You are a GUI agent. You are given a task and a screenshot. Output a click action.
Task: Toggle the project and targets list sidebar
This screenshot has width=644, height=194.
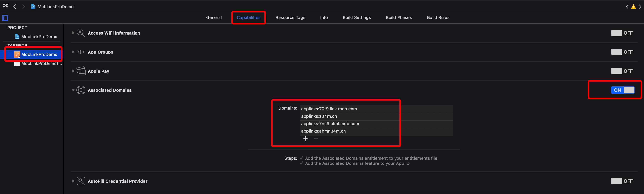pos(5,18)
